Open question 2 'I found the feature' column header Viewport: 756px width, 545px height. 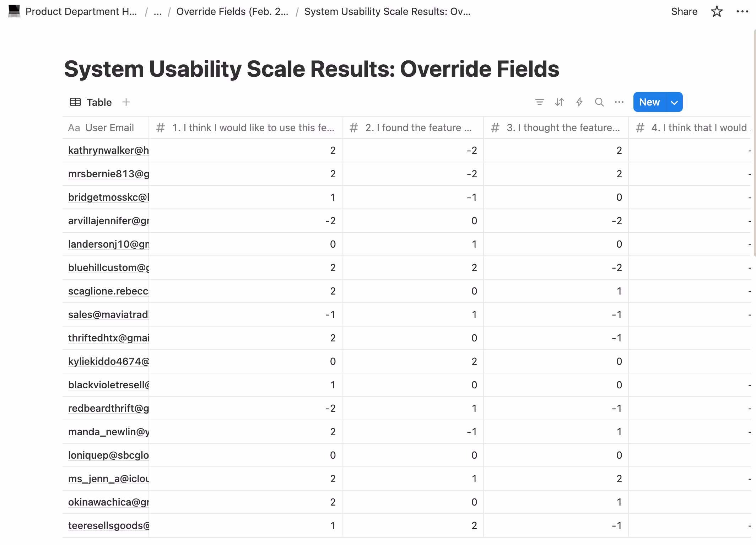point(412,128)
